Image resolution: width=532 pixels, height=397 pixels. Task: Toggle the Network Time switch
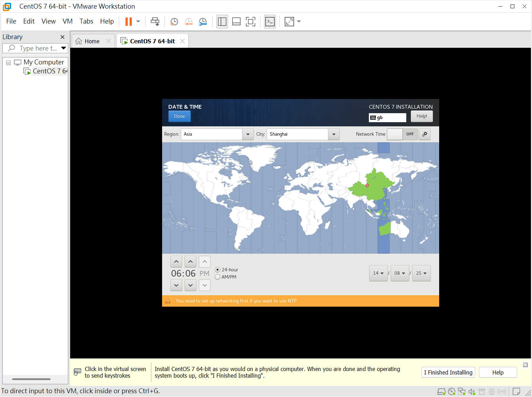click(x=402, y=134)
